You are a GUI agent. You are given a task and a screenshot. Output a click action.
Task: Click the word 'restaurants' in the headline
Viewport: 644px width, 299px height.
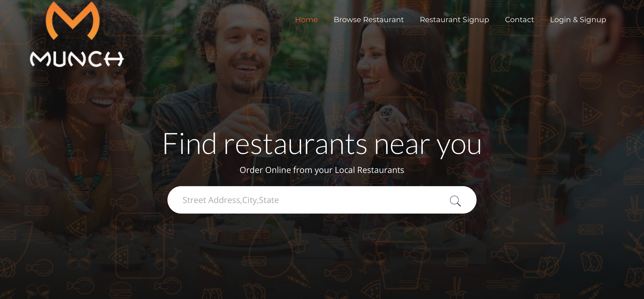[x=295, y=144]
